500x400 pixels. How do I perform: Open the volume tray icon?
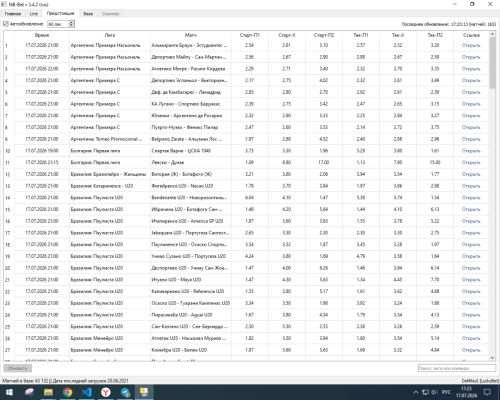point(434,392)
